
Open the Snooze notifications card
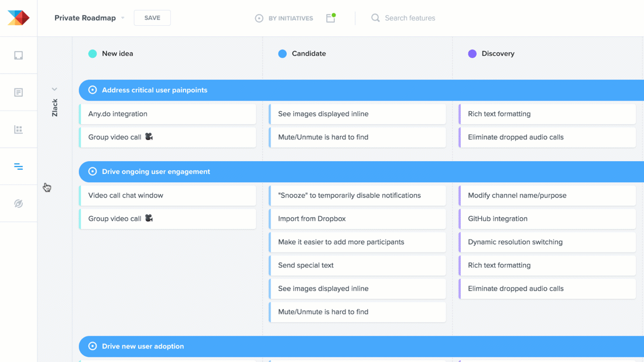[357, 196]
